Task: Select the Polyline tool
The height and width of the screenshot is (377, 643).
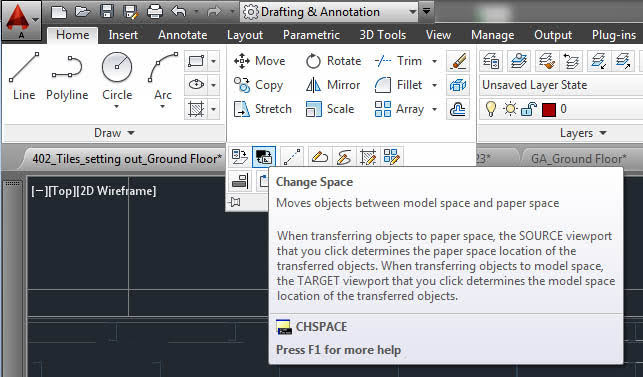Action: [x=67, y=76]
